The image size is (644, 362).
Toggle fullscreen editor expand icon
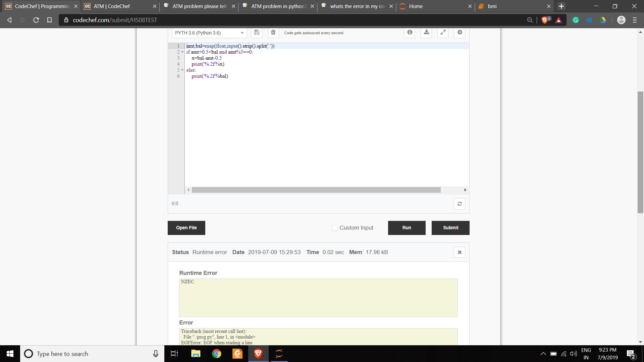click(x=443, y=33)
